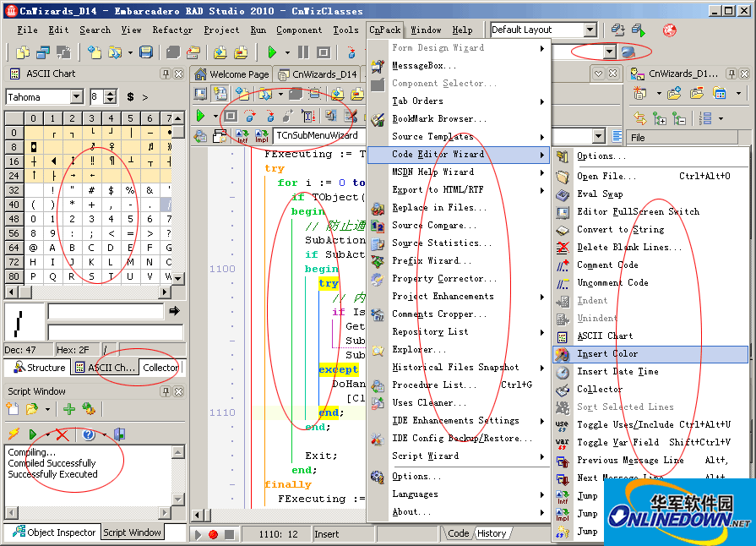Open the History editor tab
Image resolution: width=756 pixels, height=546 pixels.
[x=492, y=533]
